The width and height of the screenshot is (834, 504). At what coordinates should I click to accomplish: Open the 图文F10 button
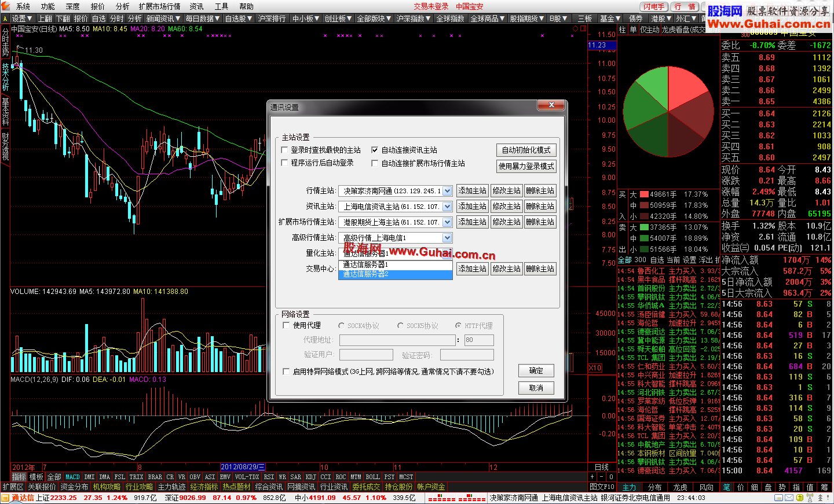pyautogui.click(x=602, y=487)
